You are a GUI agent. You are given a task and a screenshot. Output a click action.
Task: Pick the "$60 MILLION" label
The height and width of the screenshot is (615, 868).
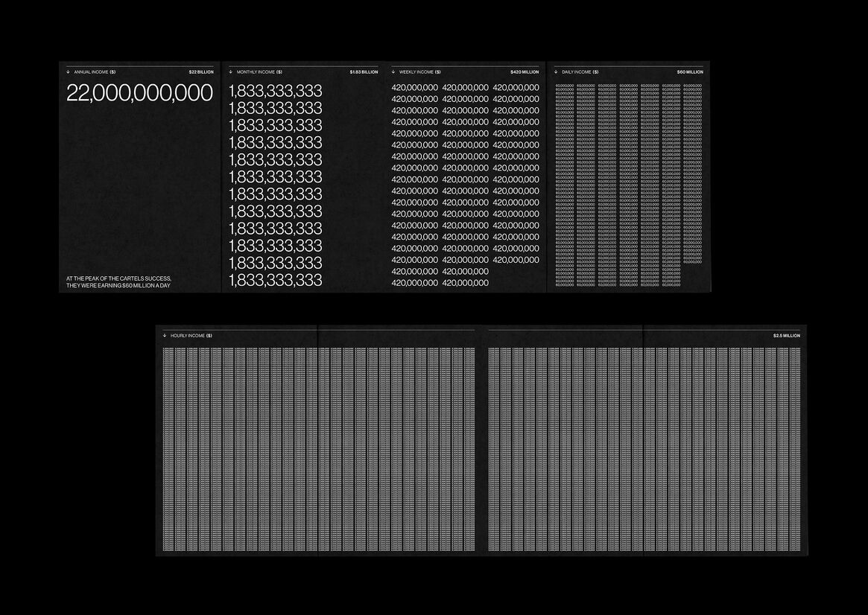pyautogui.click(x=689, y=72)
